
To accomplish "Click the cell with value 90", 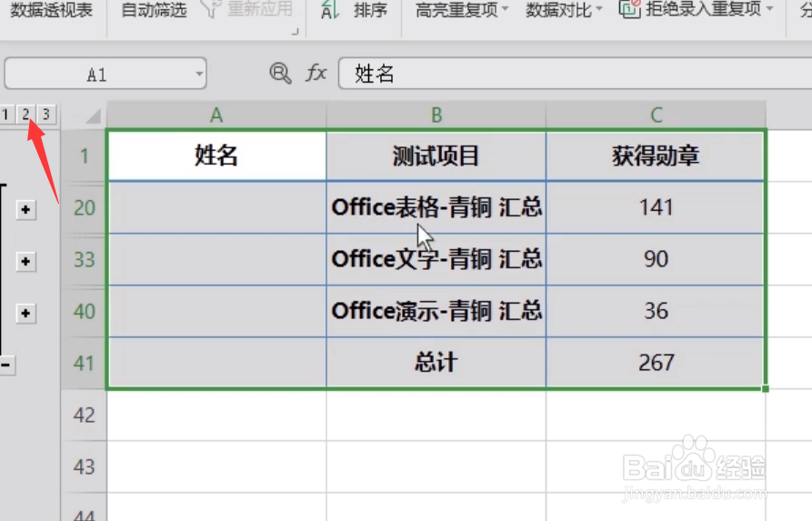I will point(656,259).
